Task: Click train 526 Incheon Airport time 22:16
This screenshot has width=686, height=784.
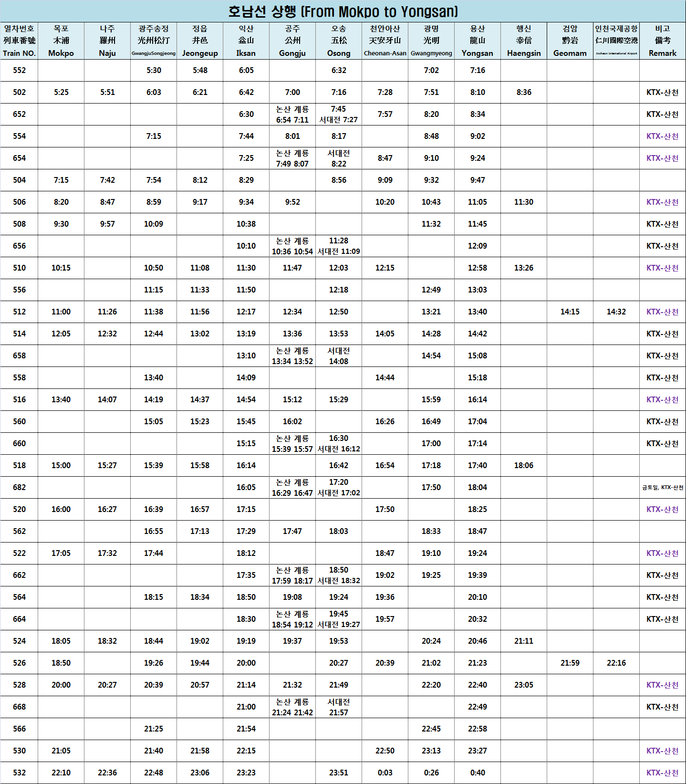Action: [x=616, y=663]
